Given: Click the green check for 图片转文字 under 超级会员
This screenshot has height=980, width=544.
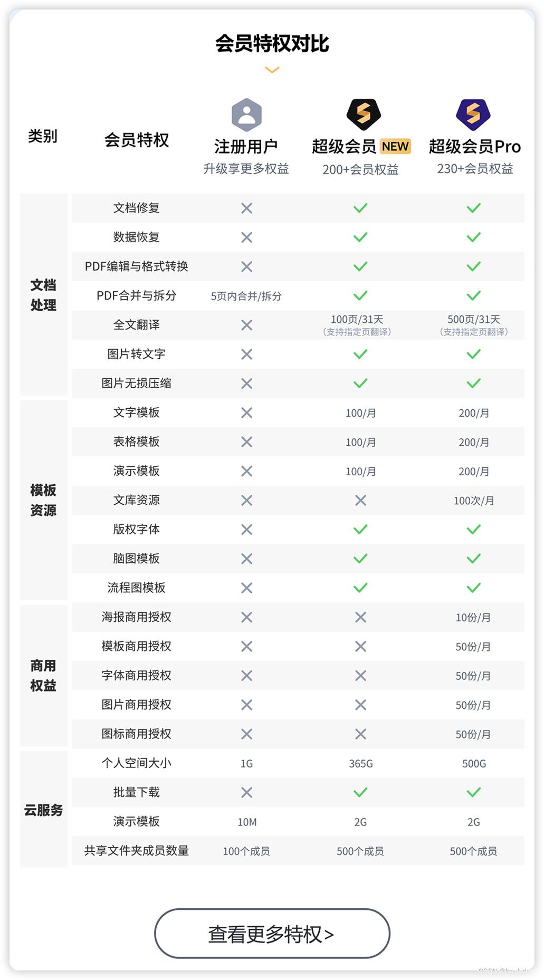Looking at the screenshot, I should [360, 354].
